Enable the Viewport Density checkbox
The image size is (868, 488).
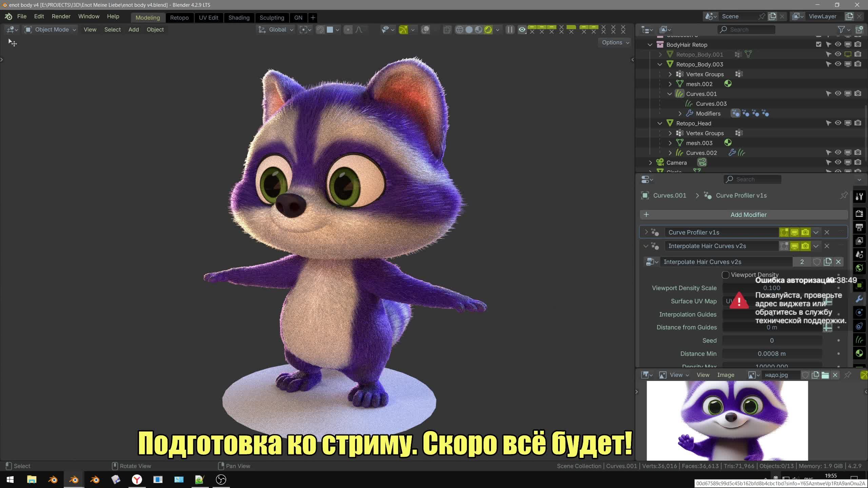[x=726, y=275]
